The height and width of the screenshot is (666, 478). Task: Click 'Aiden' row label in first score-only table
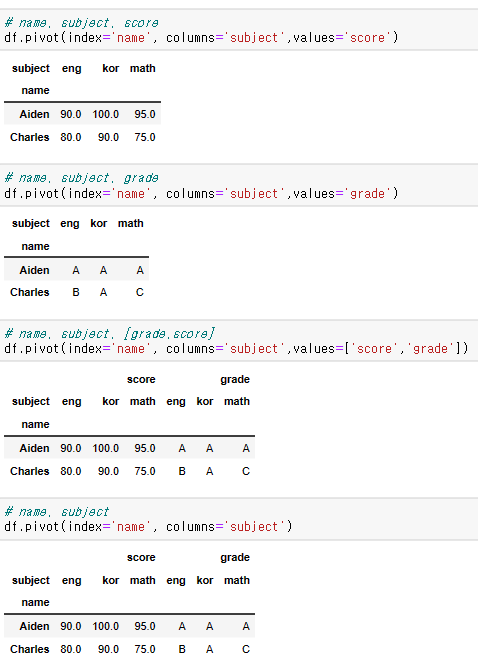pos(34,114)
